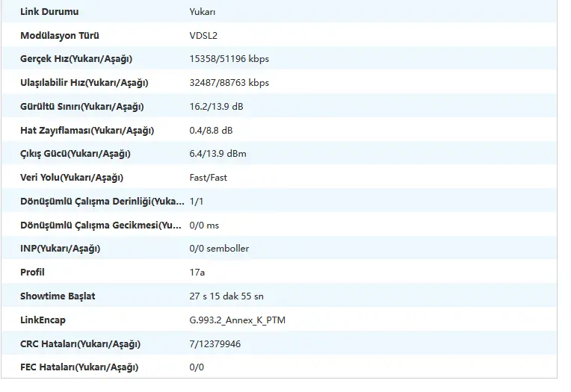
Task: Select the 'Dönüşümlü Çalışma Derinliği' label
Action: point(102,202)
